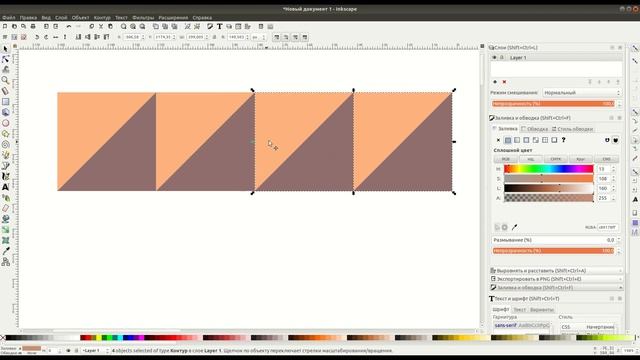Expand Экспортировать в PNG panel
This screenshot has width=640, height=360.
click(x=556, y=279)
